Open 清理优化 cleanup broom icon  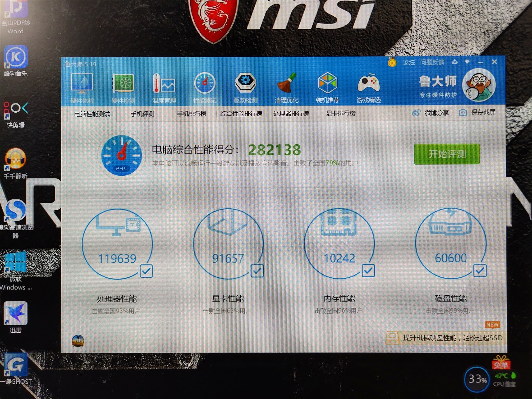point(286,88)
